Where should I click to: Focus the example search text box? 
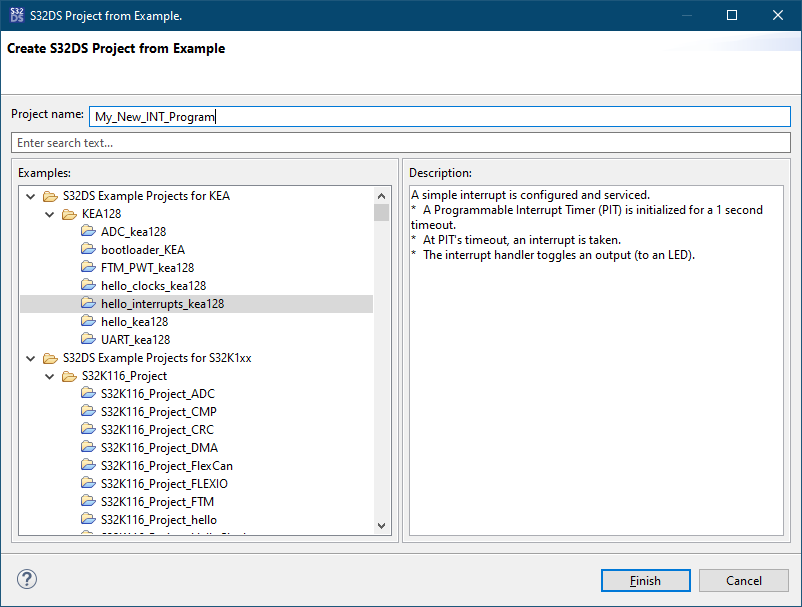click(400, 143)
